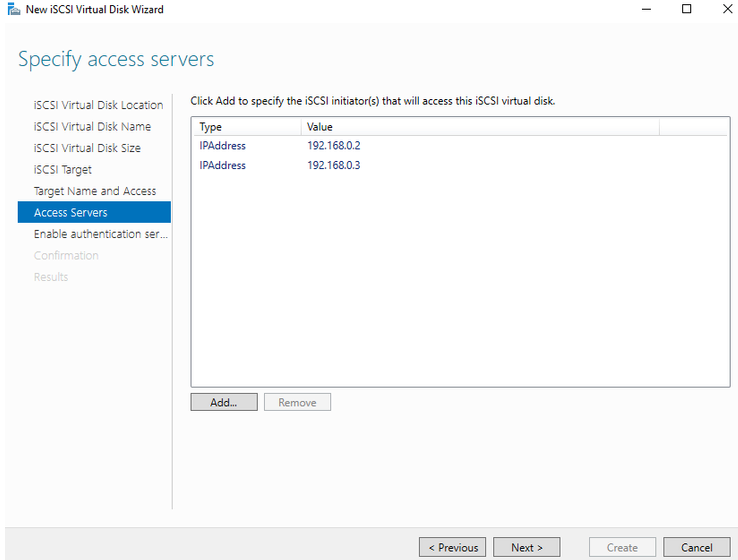Click Add... to specify an initiator
738x560 pixels.
click(x=224, y=402)
